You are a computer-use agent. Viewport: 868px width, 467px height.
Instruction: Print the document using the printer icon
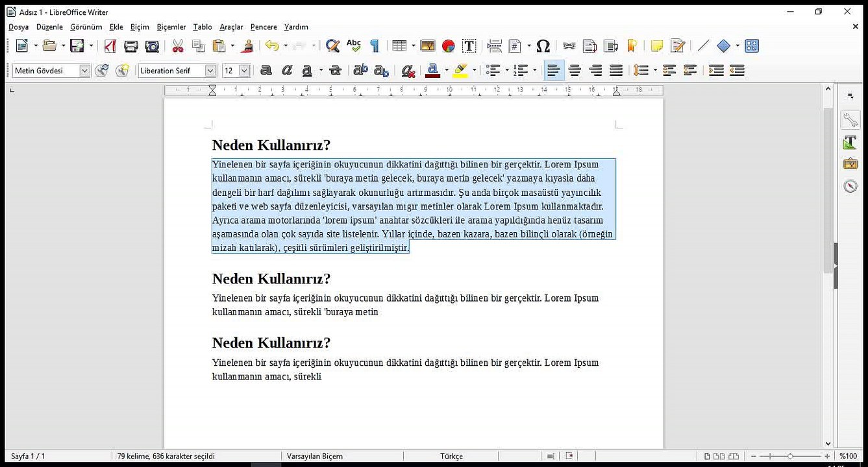(x=131, y=45)
